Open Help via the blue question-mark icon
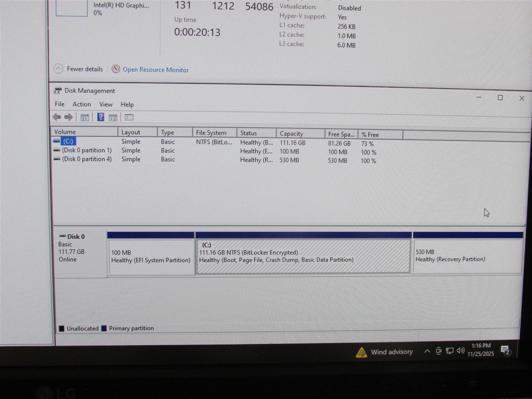 (101, 117)
